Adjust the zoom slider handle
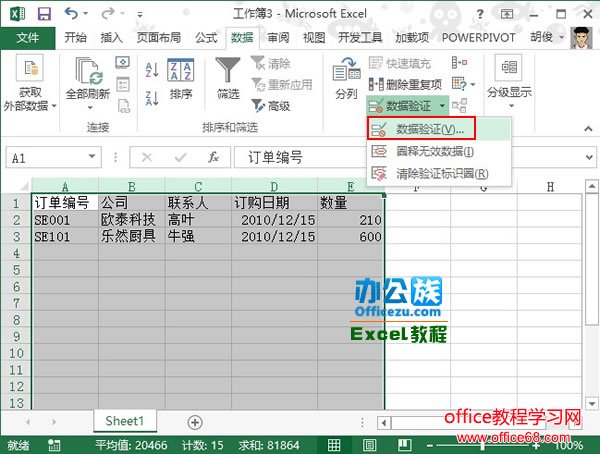 483,446
